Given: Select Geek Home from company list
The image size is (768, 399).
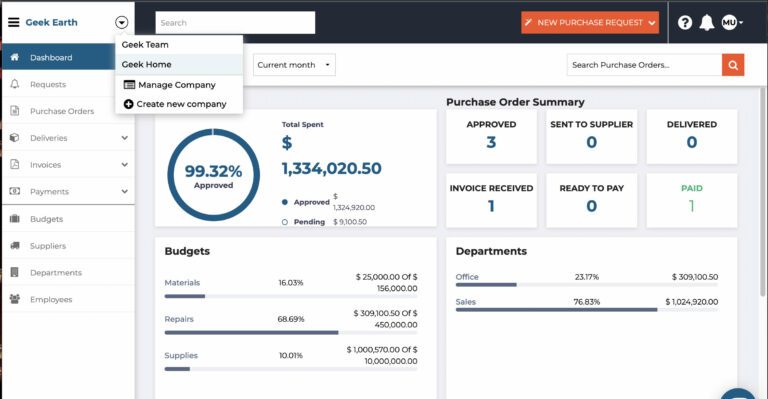Looking at the screenshot, I should (x=179, y=64).
